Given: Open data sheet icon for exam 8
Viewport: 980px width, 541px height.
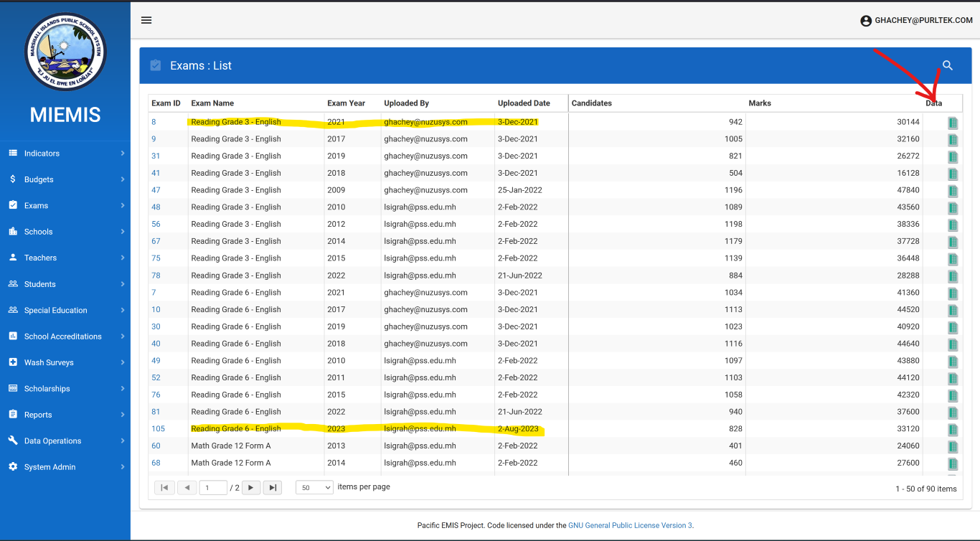Looking at the screenshot, I should (x=953, y=123).
